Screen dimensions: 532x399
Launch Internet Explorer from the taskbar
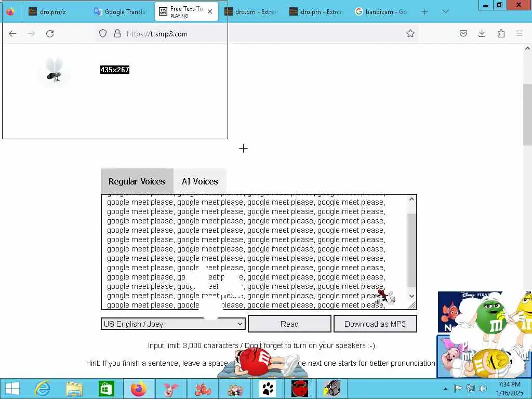click(43, 389)
